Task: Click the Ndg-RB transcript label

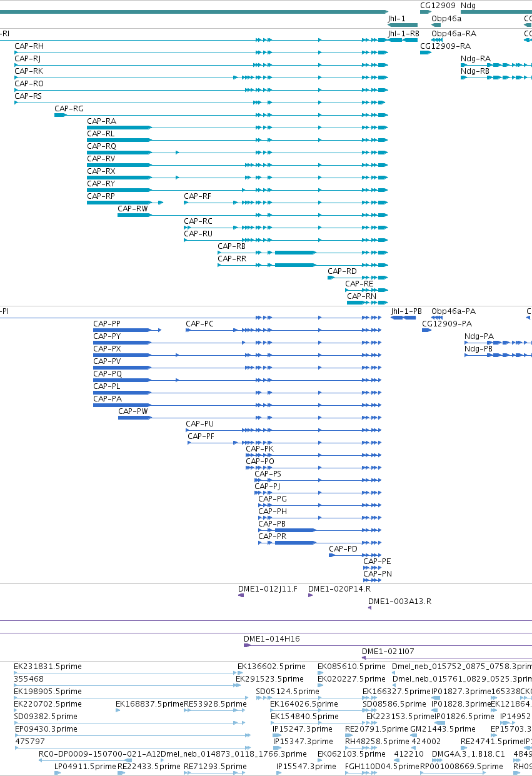Action: click(x=475, y=71)
